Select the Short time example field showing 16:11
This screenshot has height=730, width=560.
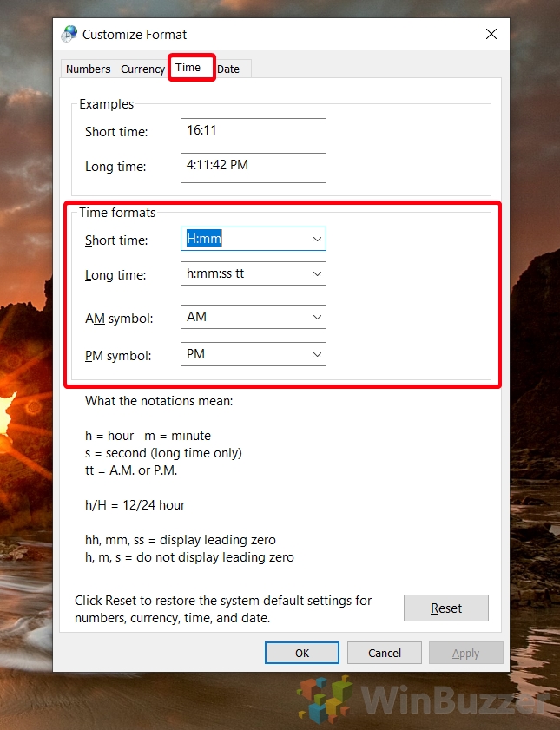[x=252, y=133]
